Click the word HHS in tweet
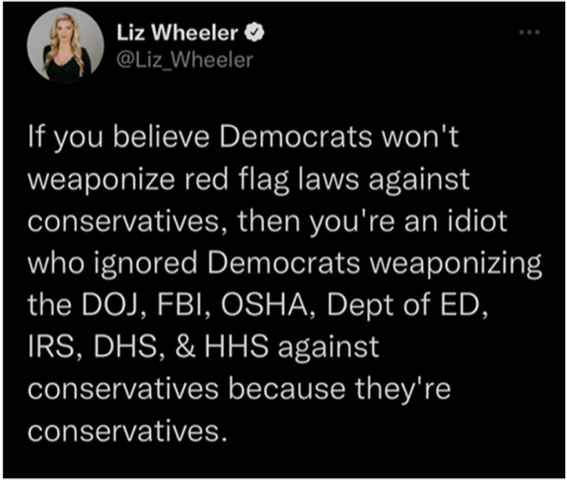The height and width of the screenshot is (480, 567). (236, 346)
